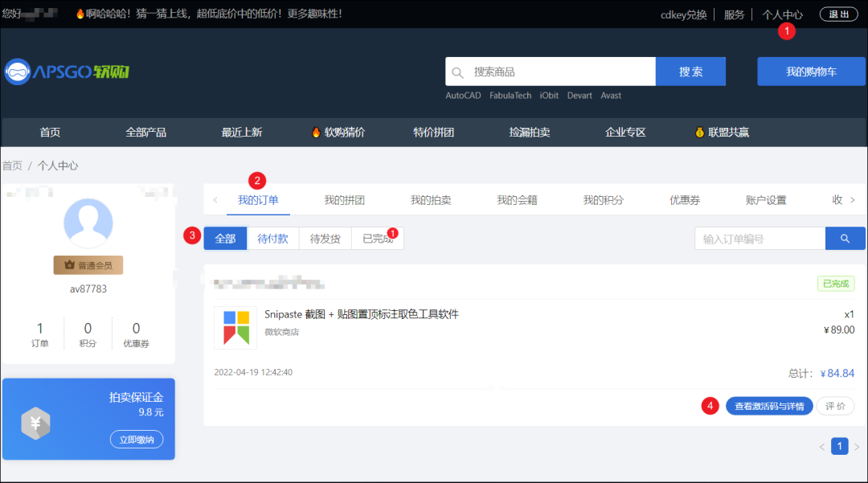The width and height of the screenshot is (868, 483).
Task: Expand right chevron of the account tab bar
Action: pos(854,199)
